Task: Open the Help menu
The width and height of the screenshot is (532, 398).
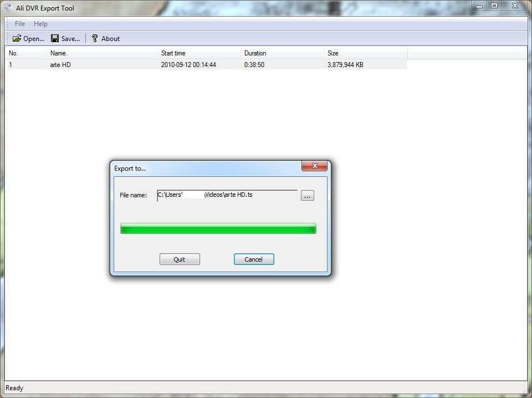Action: (x=40, y=24)
